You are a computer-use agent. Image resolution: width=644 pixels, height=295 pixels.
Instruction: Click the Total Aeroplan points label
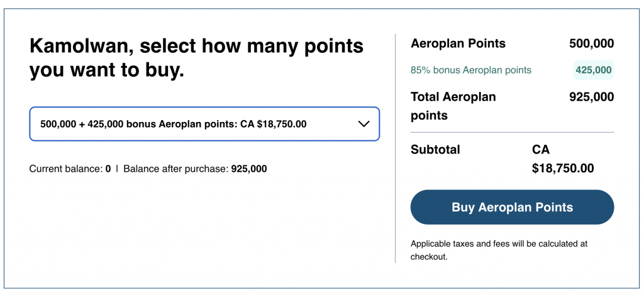pyautogui.click(x=453, y=106)
